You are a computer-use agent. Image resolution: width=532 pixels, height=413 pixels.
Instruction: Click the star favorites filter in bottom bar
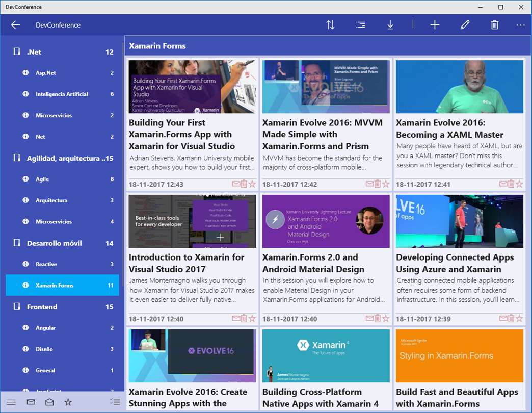(x=68, y=402)
